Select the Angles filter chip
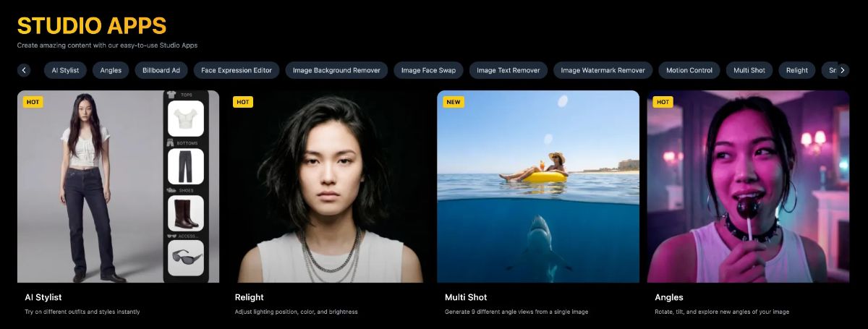This screenshot has height=329, width=868. tap(111, 70)
